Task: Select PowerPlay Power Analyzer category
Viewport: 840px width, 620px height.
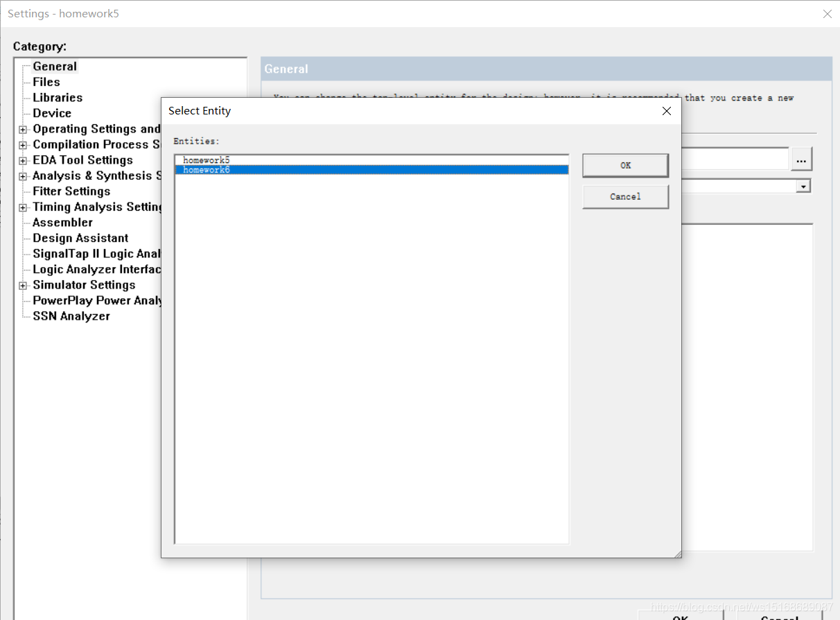Action: pos(96,300)
